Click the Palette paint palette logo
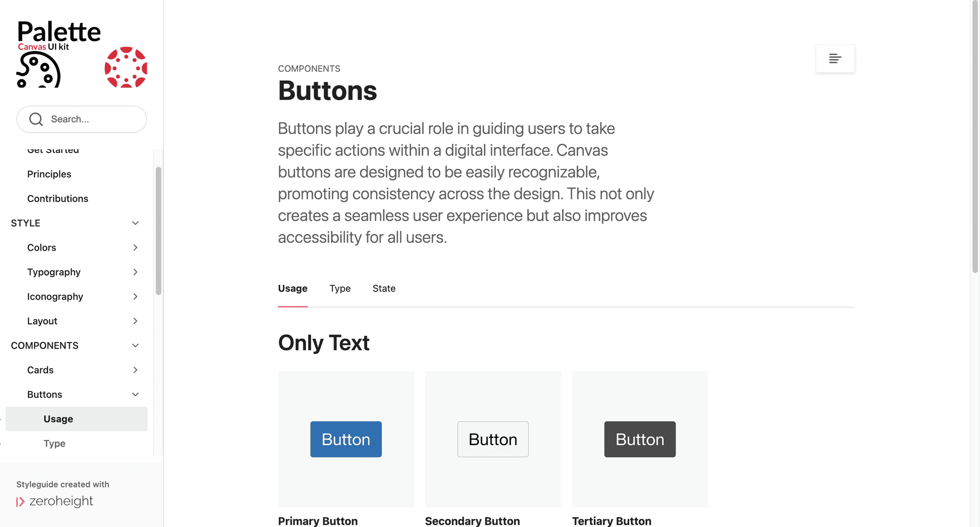The image size is (980, 527). [x=39, y=70]
